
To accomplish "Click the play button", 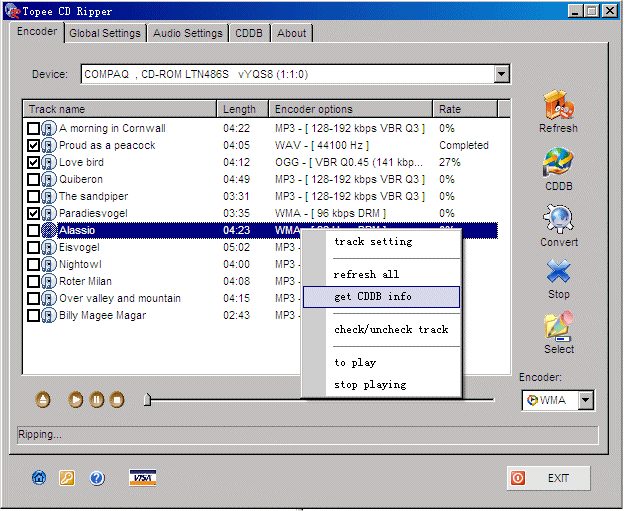I will point(76,399).
